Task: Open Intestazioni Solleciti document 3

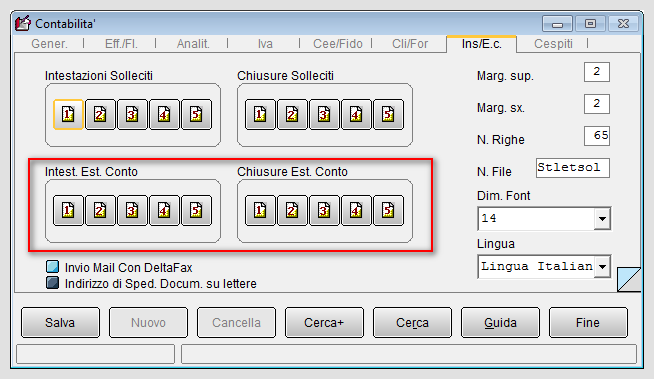Action: (x=132, y=115)
